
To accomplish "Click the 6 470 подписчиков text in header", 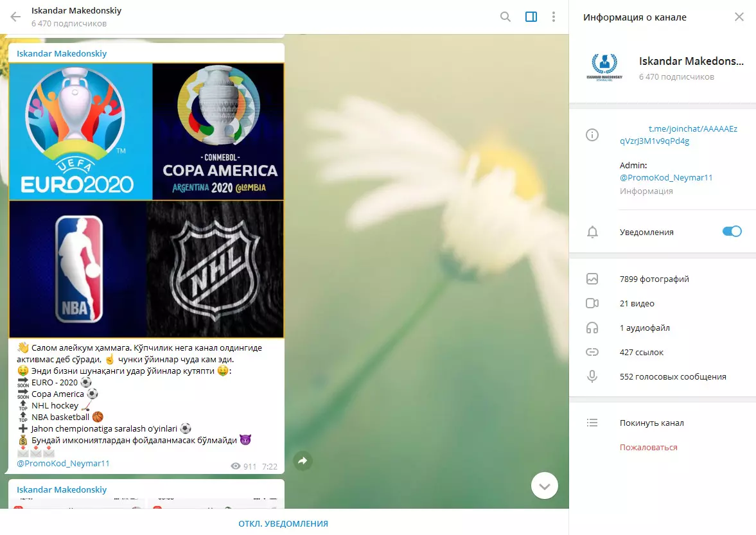I will click(x=69, y=24).
